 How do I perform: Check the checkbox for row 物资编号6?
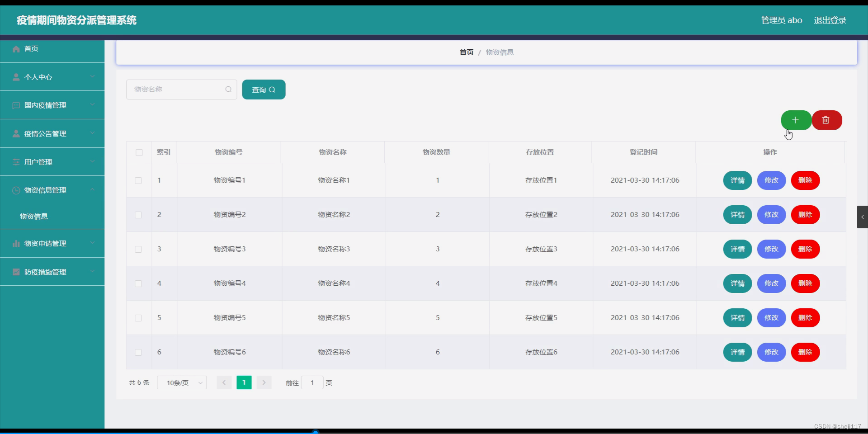[138, 352]
